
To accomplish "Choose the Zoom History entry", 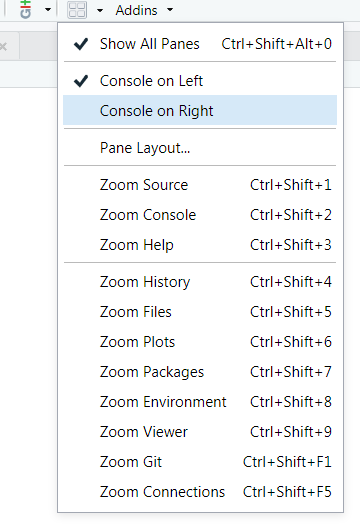I will [200, 282].
